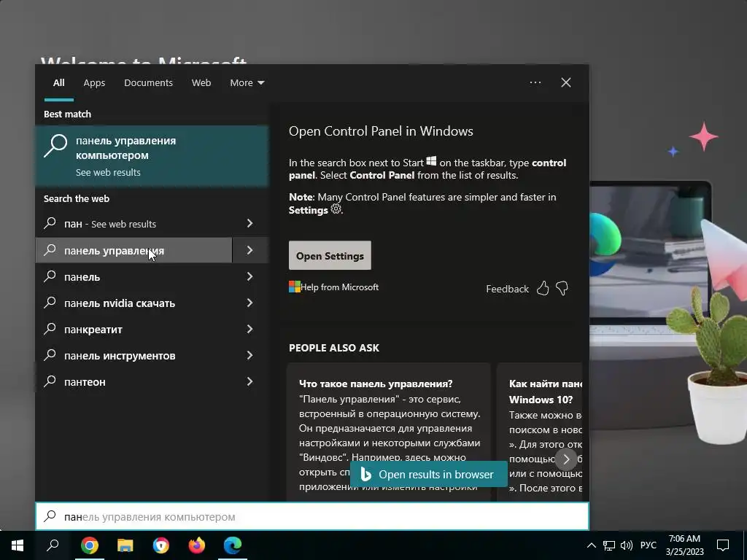Screen dimensions: 747x560
Task: Pick the панель nvidia скачать suggestion
Action: [134, 303]
